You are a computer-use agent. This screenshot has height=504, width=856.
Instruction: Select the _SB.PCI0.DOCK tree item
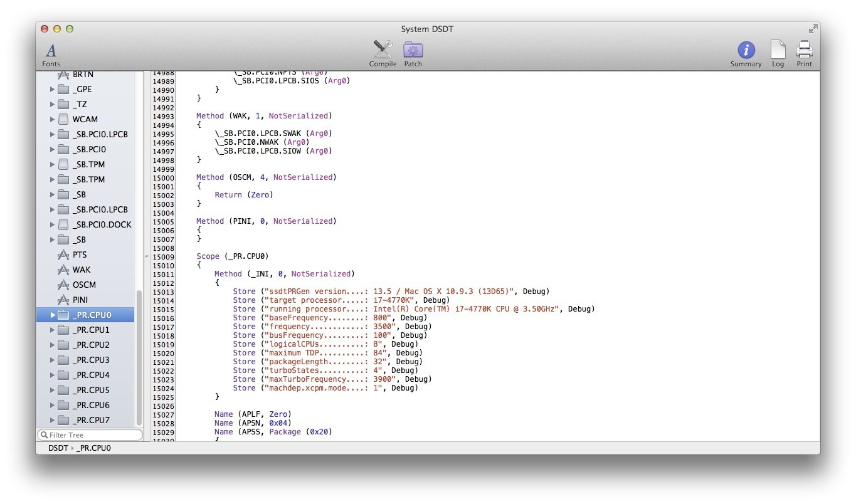point(102,225)
